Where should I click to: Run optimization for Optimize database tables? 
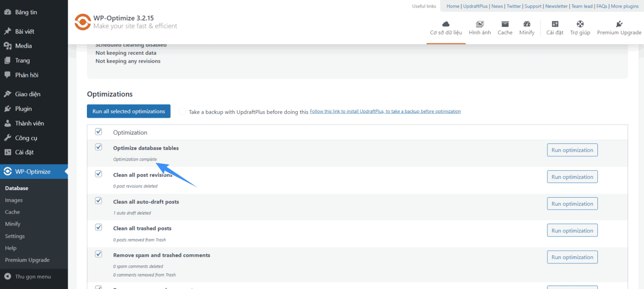coord(572,150)
